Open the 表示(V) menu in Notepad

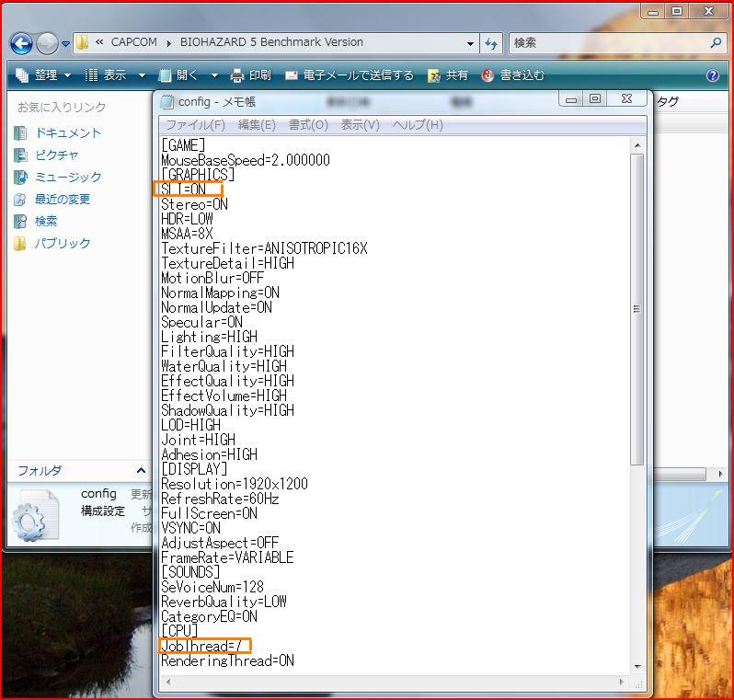[360, 125]
